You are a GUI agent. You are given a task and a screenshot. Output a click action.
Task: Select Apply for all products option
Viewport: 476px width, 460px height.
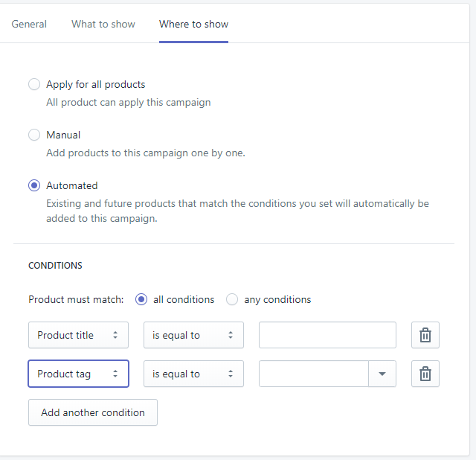[34, 84]
